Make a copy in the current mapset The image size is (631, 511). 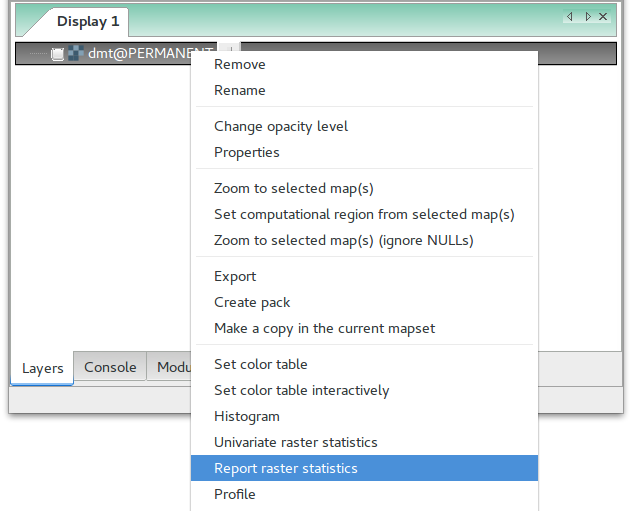pos(364,328)
